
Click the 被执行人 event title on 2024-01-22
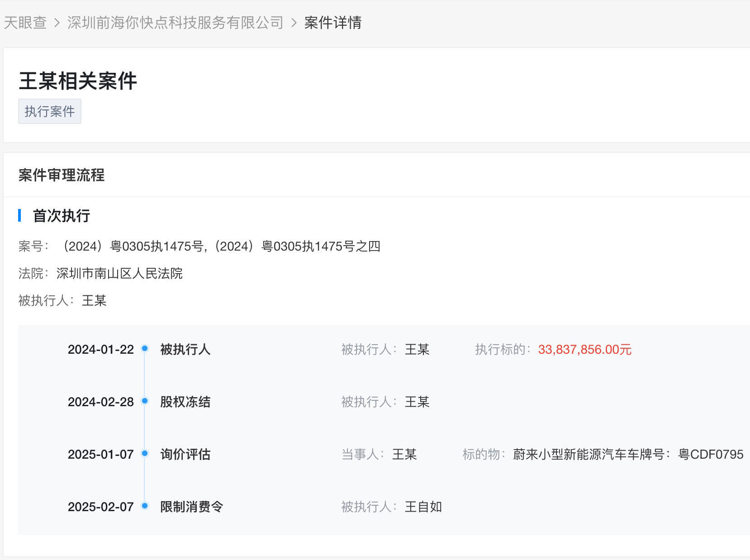pos(185,349)
